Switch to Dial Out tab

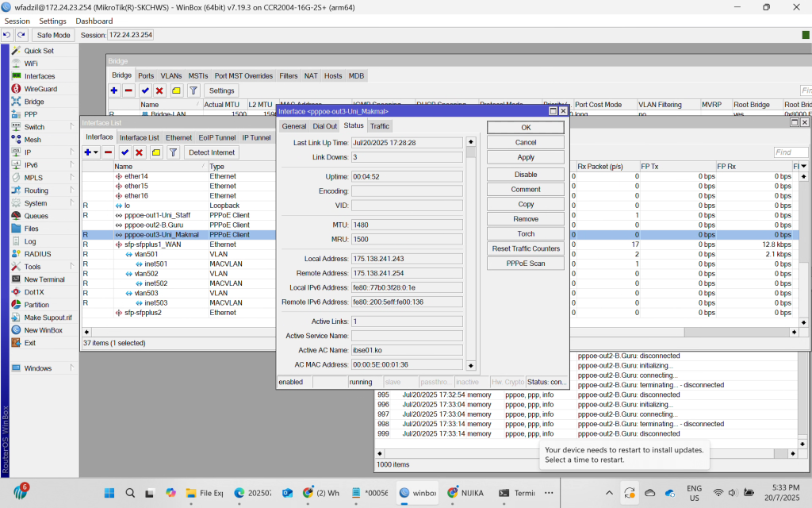point(324,126)
